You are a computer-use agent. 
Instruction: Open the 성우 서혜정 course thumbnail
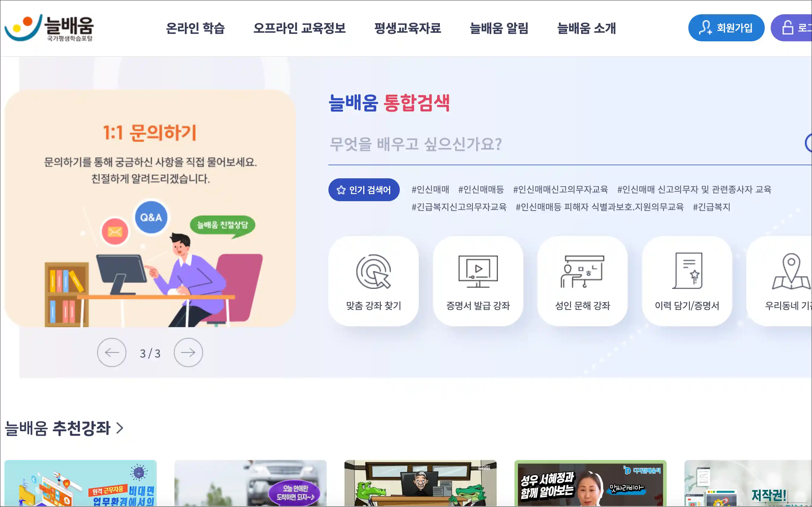pyautogui.click(x=590, y=483)
